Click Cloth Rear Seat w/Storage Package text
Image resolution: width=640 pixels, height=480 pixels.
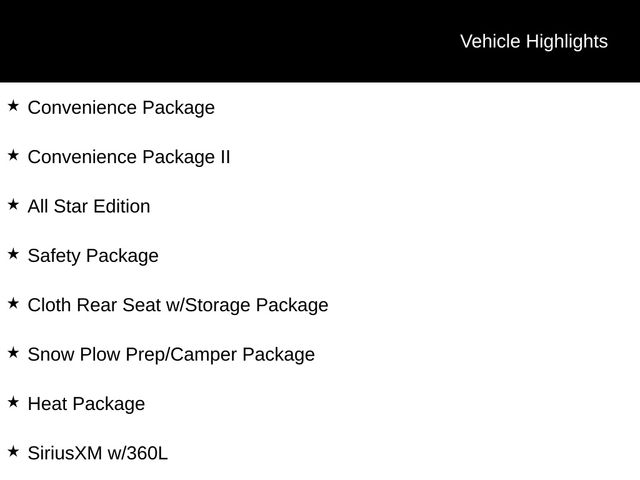click(x=178, y=305)
